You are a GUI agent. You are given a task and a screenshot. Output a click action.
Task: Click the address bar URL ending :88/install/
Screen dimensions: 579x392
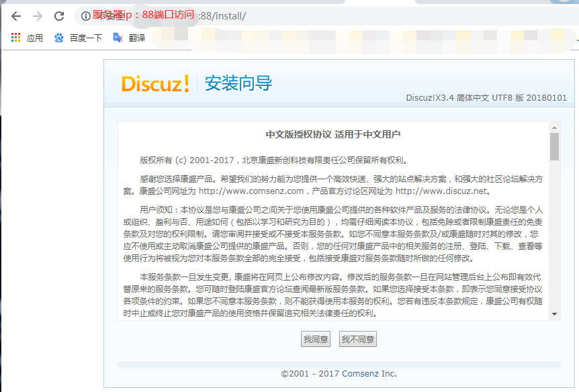[x=222, y=16]
